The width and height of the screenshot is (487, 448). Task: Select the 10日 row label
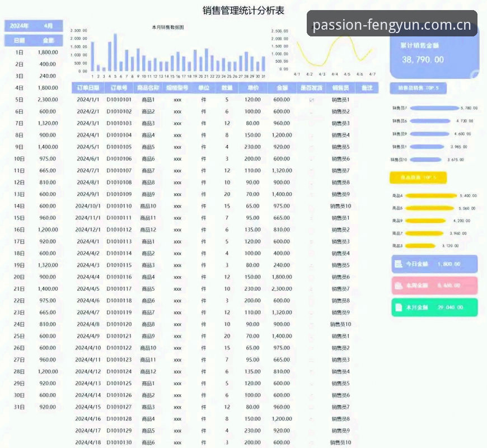click(x=19, y=158)
